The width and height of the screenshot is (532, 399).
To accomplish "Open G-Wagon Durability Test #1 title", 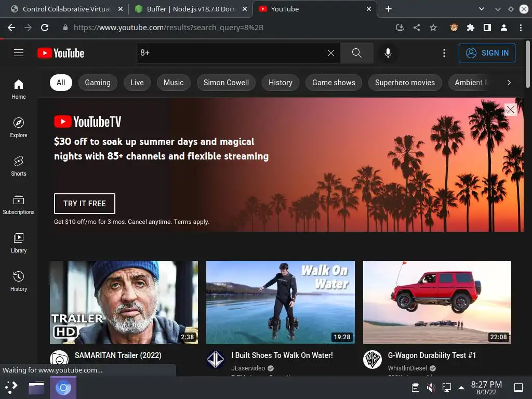I will click(x=432, y=355).
